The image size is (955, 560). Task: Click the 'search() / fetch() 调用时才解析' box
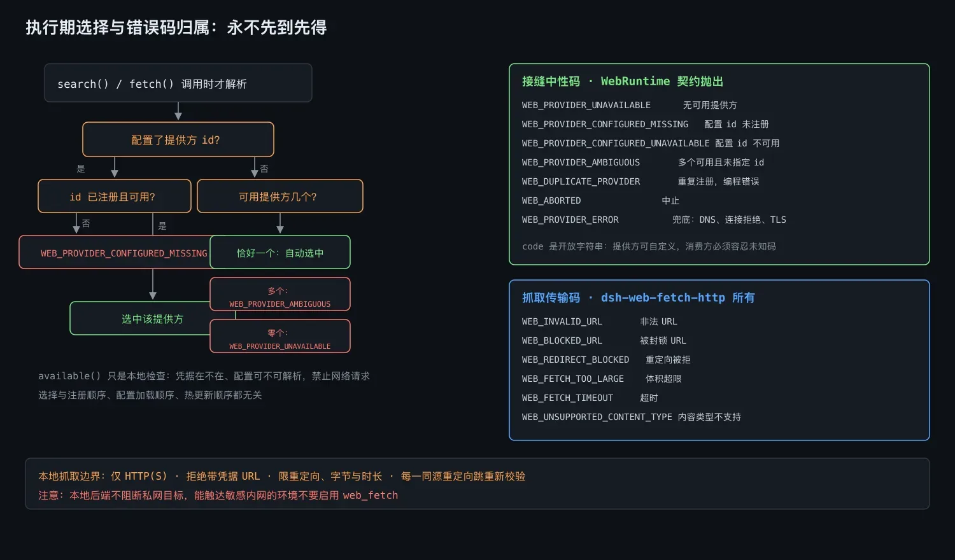178,83
